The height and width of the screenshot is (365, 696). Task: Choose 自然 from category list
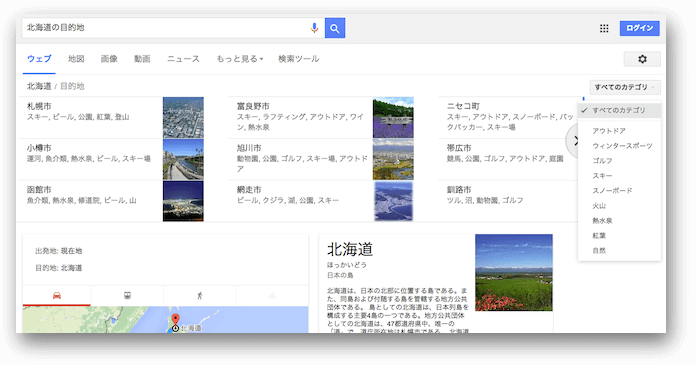pos(619,250)
